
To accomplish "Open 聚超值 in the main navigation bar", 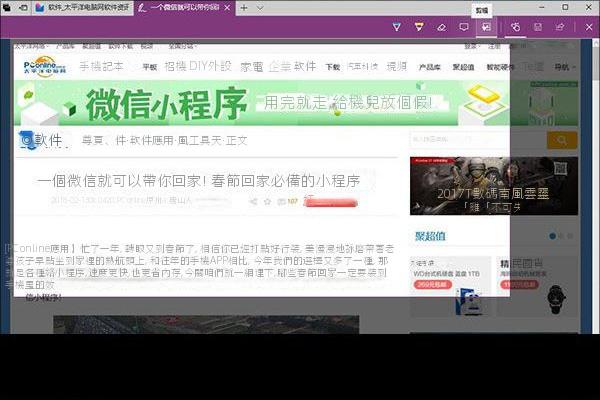I will (463, 67).
